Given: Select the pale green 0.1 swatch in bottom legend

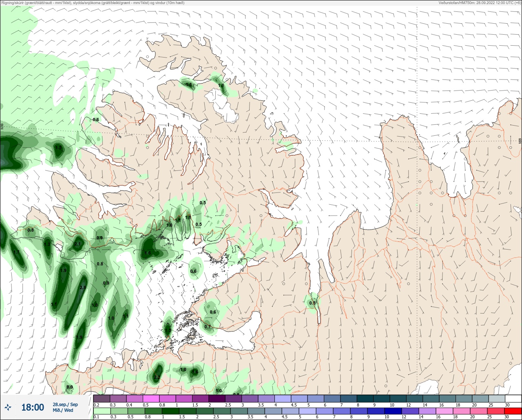Looking at the screenshot, I should tap(102, 411).
